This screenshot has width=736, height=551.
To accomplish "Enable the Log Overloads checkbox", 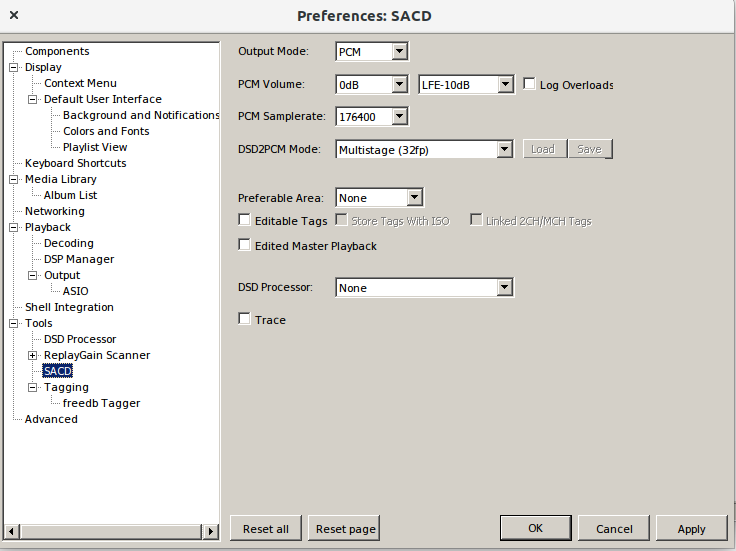I will (529, 84).
